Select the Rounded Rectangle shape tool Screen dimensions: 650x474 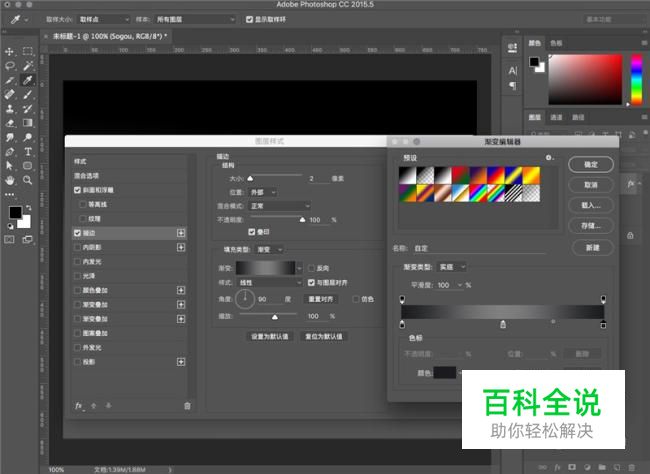point(27,166)
